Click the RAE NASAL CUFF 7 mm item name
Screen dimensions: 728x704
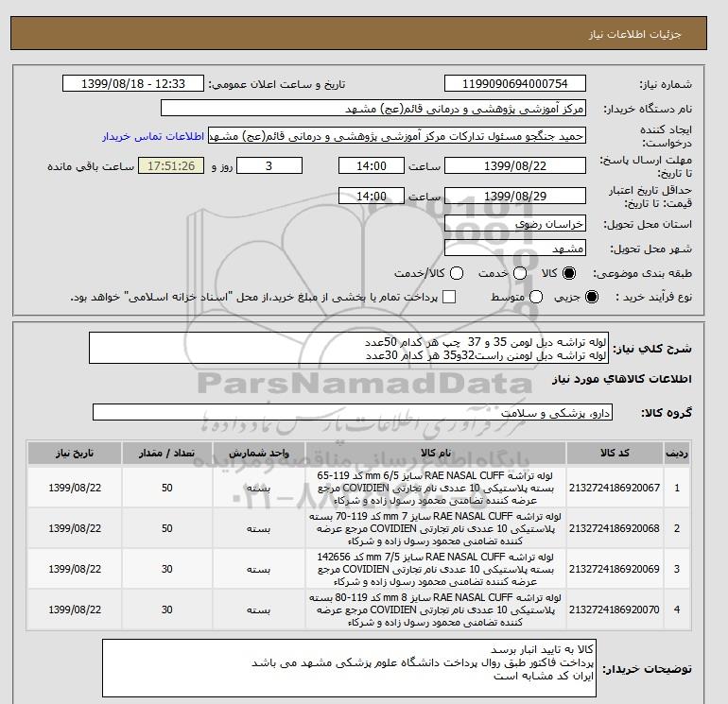click(436, 528)
